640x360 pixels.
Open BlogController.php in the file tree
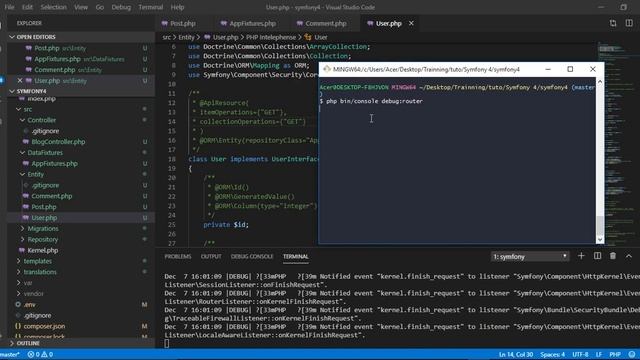(58, 142)
